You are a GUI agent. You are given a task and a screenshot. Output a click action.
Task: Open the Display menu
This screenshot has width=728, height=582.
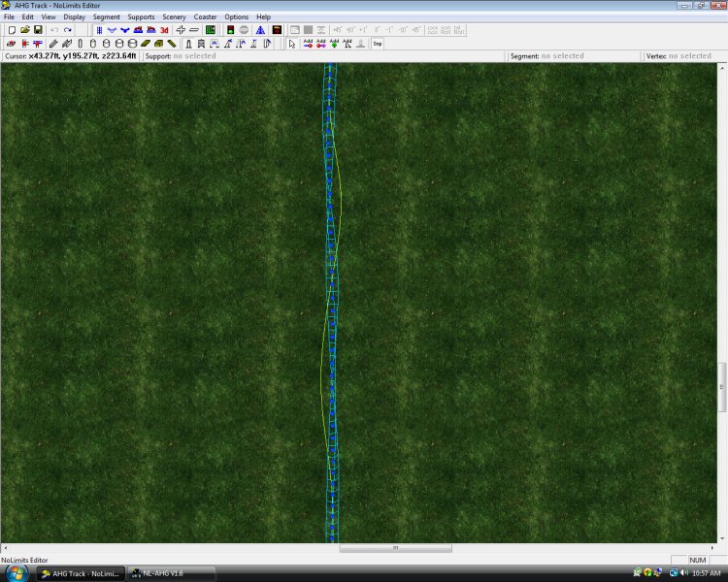coord(75,16)
